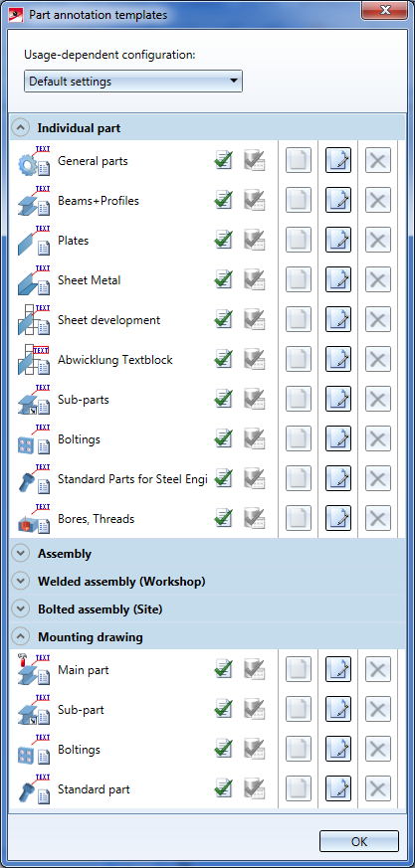The image size is (415, 868).
Task: Toggle the green checkmark for General parts
Action: tap(223, 160)
